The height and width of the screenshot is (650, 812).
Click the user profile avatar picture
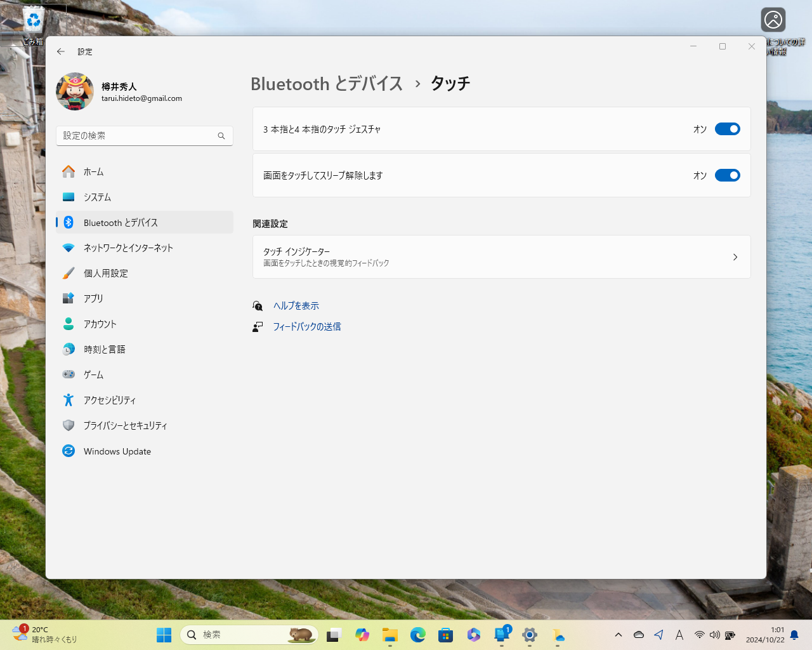[x=75, y=91]
